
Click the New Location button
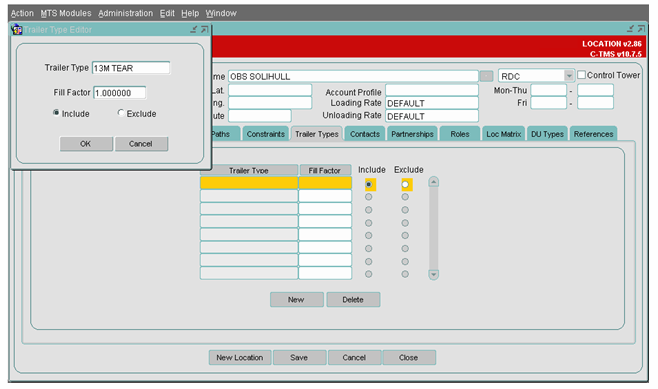click(240, 358)
